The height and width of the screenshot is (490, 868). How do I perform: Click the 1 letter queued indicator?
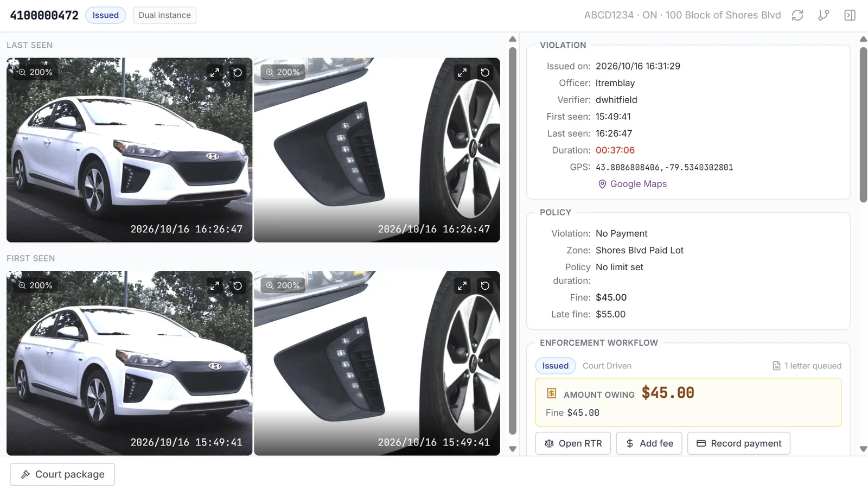(x=807, y=366)
